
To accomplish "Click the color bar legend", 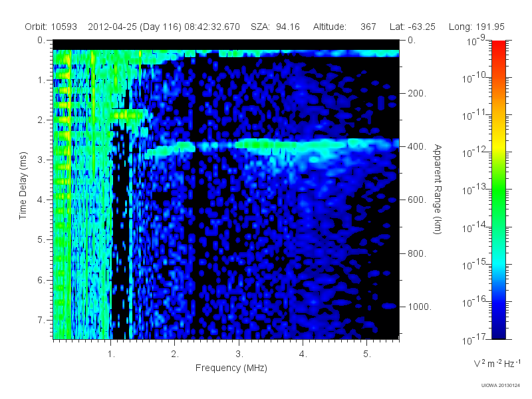I will 498,190.
